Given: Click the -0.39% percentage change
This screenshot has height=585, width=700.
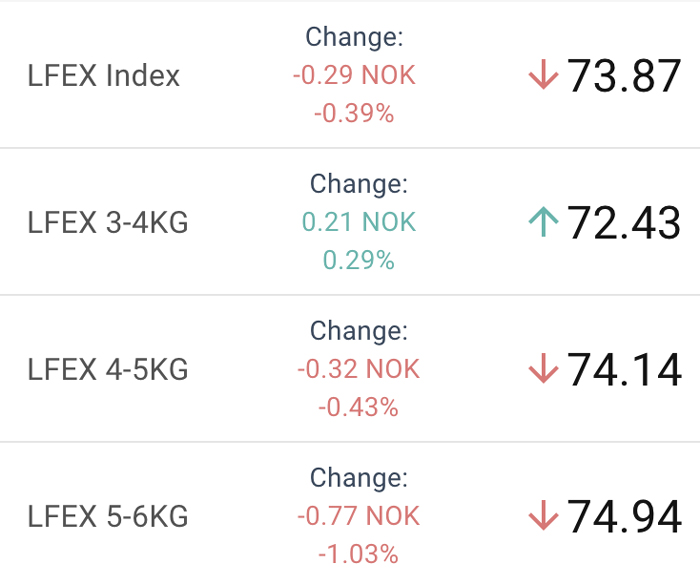Looking at the screenshot, I should [x=354, y=113].
